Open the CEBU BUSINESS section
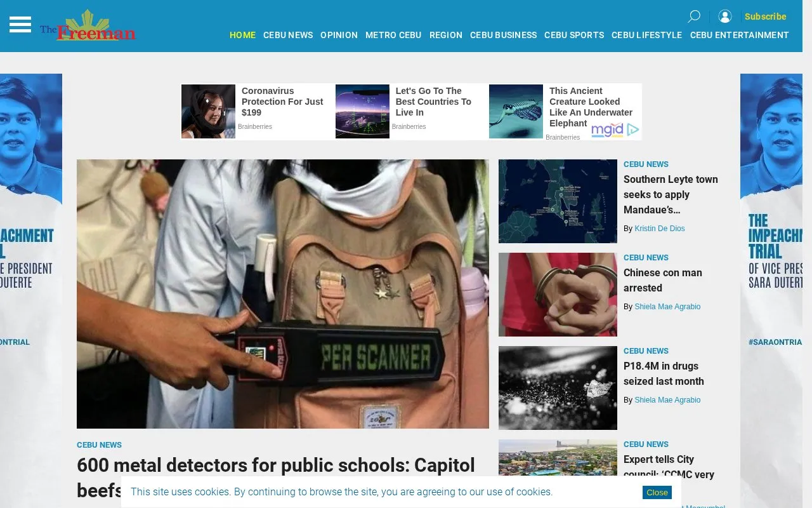 pyautogui.click(x=503, y=35)
